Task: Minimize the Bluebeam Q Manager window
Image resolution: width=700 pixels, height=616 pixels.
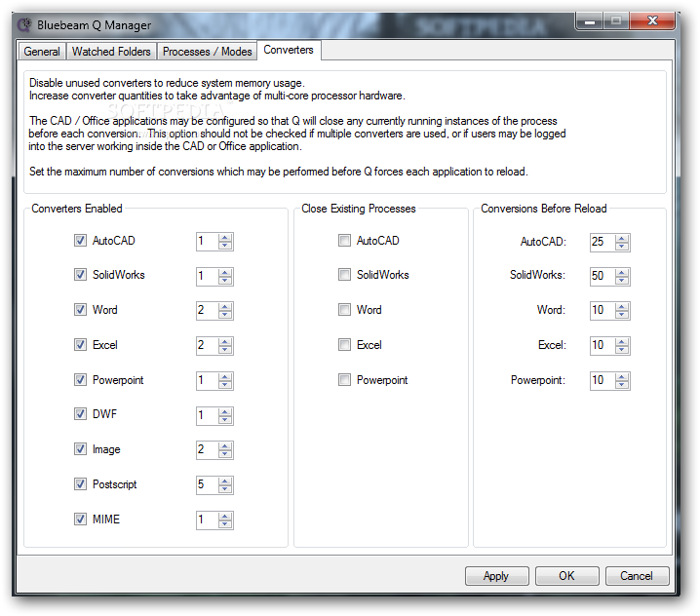Action: coord(590,21)
